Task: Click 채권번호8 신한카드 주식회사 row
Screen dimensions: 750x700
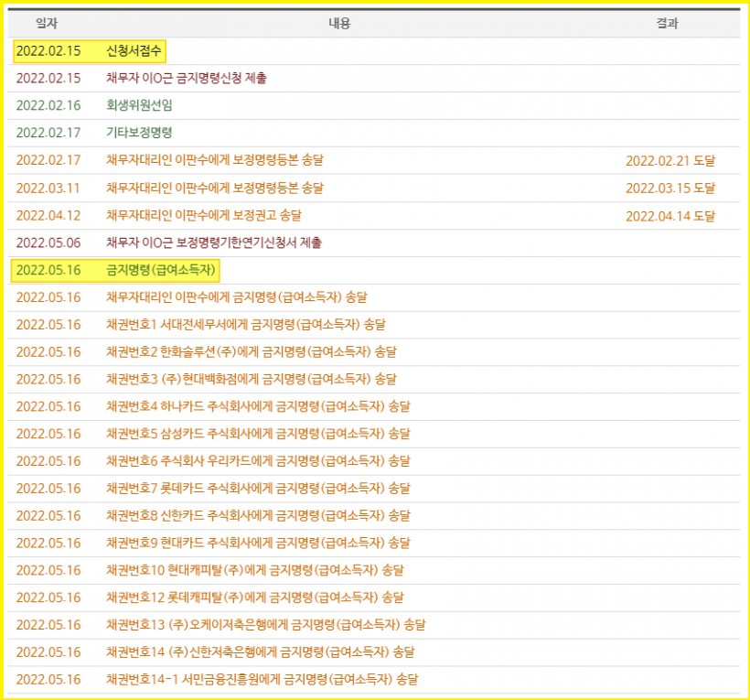Action: click(x=374, y=515)
